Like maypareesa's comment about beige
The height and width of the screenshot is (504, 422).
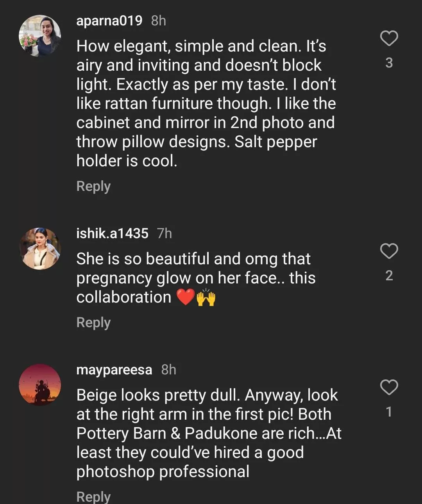point(389,387)
